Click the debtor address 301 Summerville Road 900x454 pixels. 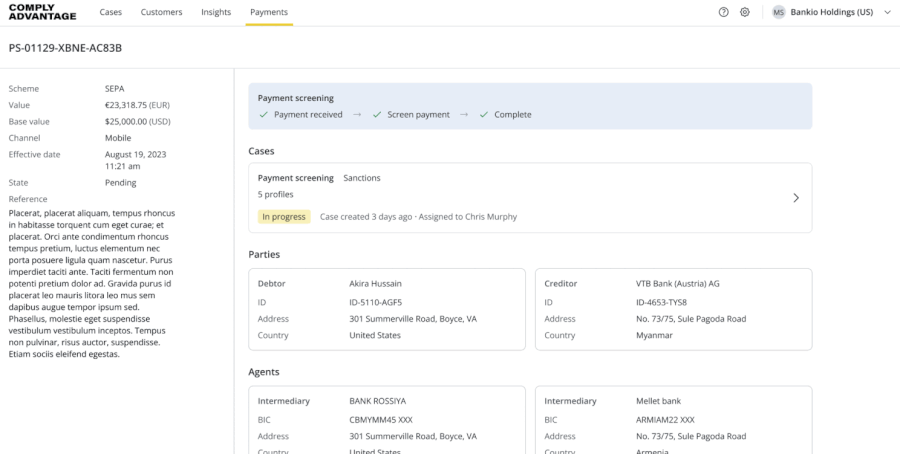413,319
